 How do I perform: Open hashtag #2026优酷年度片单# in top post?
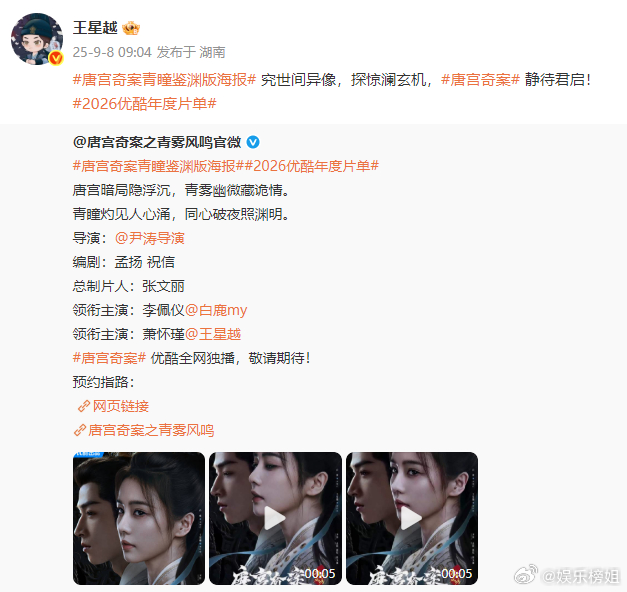144,104
